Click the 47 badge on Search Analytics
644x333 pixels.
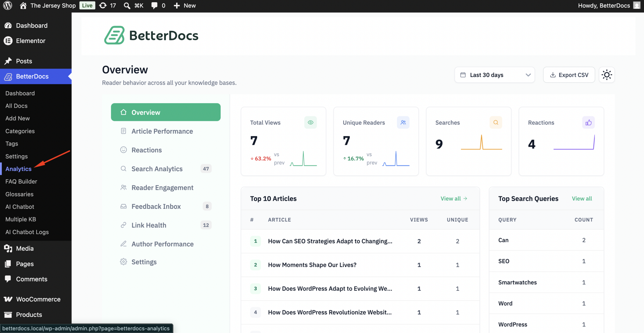tap(206, 169)
